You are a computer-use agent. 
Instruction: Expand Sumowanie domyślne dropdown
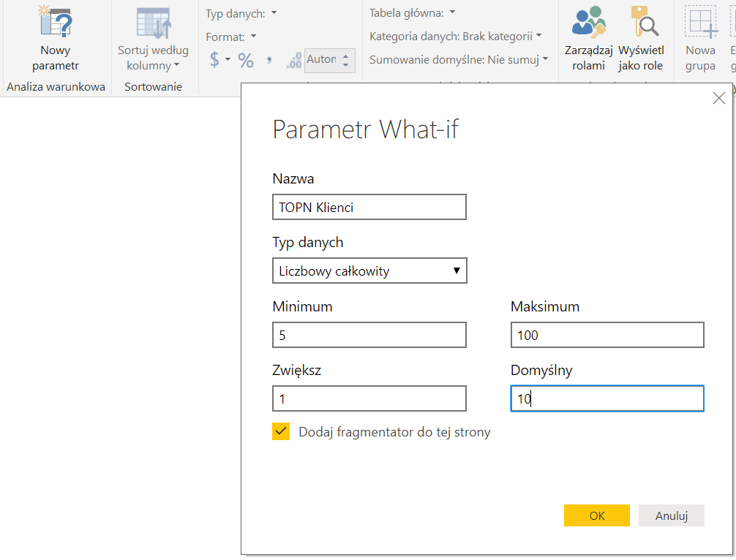click(x=459, y=60)
